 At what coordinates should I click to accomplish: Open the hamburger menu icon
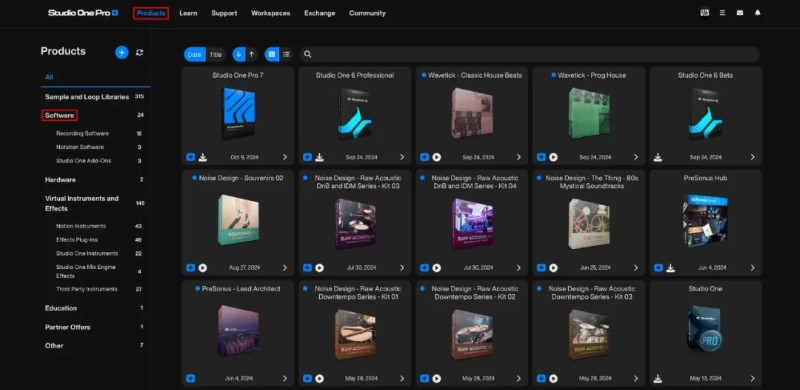pos(722,13)
